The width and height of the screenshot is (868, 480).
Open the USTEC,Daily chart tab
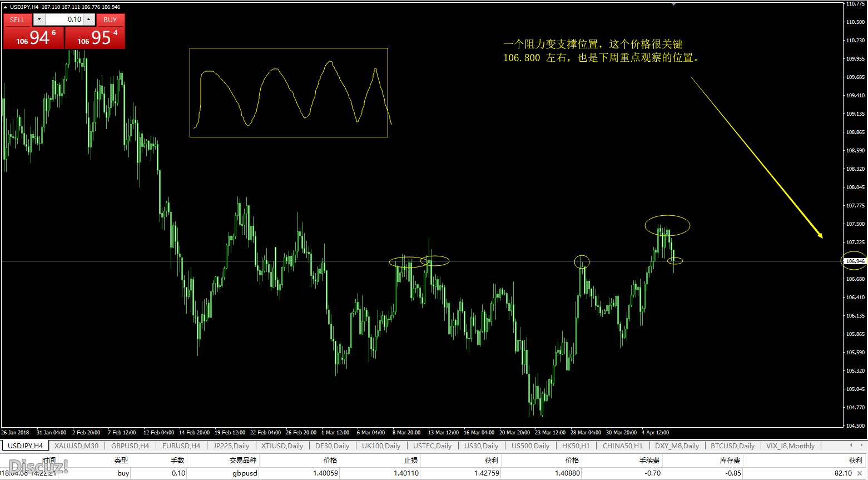tap(432, 446)
